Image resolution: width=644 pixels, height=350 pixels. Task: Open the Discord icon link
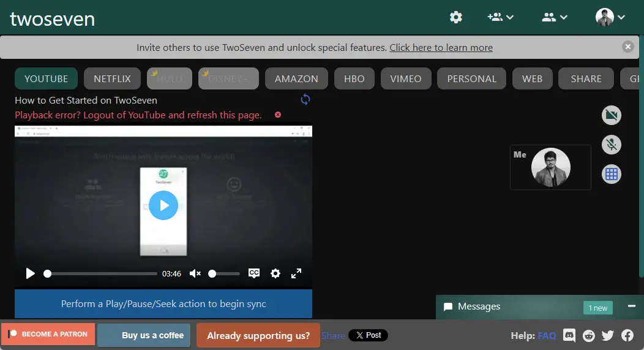pyautogui.click(x=569, y=335)
